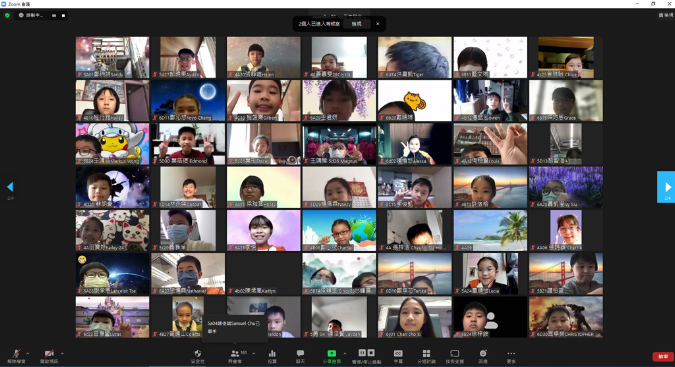Expand the arrow next to Participants
This screenshot has width=675, height=367.
[x=254, y=353]
